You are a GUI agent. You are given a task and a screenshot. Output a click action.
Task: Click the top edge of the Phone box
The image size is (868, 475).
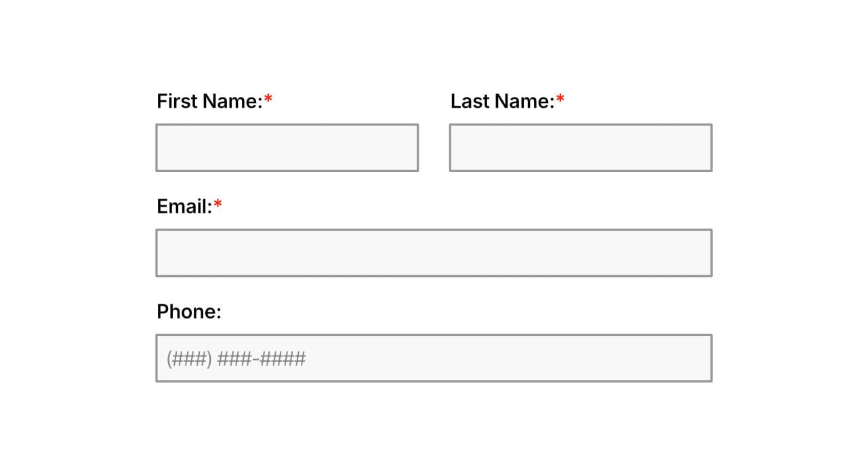[x=434, y=333]
